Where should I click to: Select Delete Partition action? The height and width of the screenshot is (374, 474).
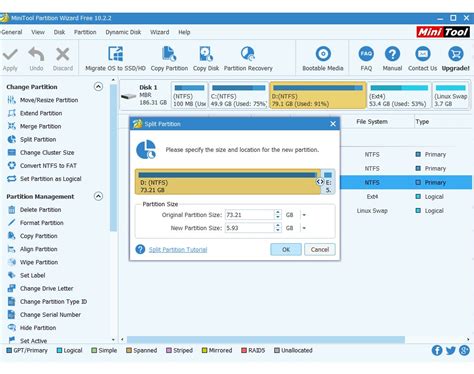point(34,210)
